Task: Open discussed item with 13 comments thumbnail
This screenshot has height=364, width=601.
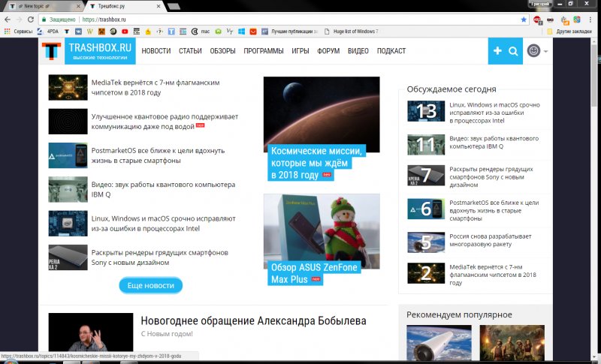Action: tap(426, 111)
